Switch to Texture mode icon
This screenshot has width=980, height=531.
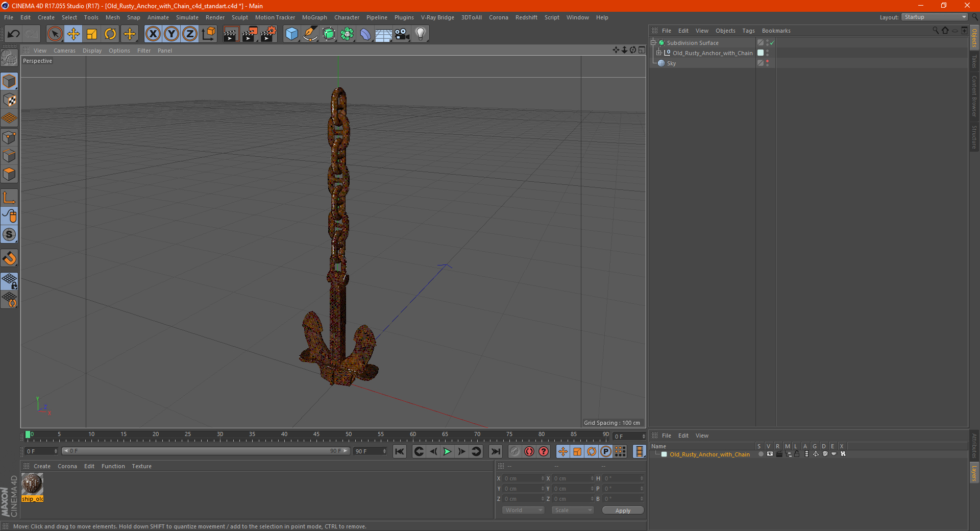point(9,100)
